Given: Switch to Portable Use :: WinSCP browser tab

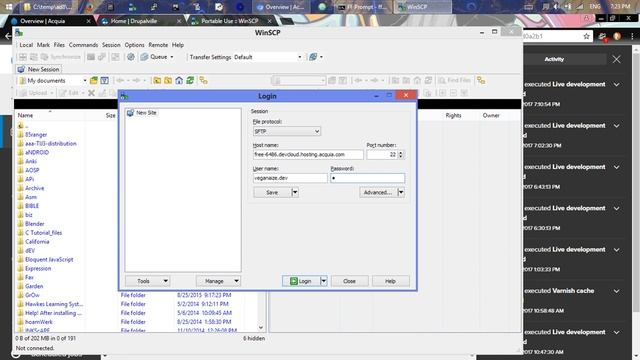Looking at the screenshot, I should (231, 21).
